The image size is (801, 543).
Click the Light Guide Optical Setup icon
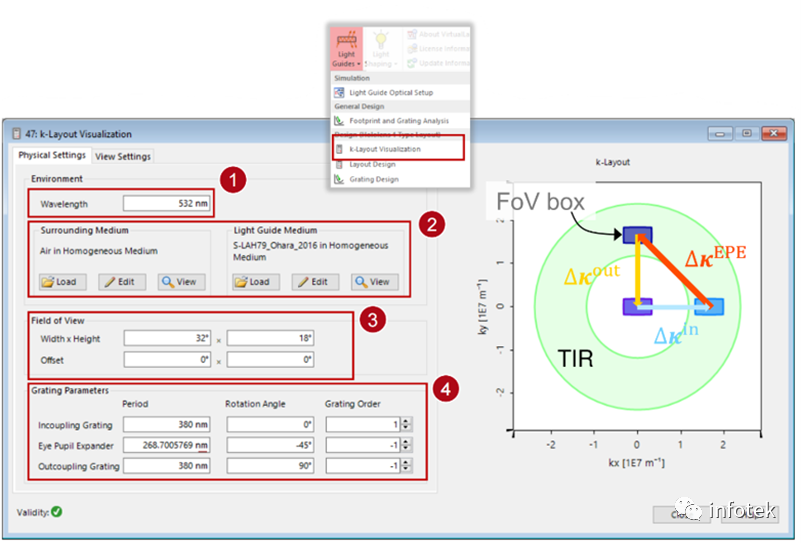339,92
